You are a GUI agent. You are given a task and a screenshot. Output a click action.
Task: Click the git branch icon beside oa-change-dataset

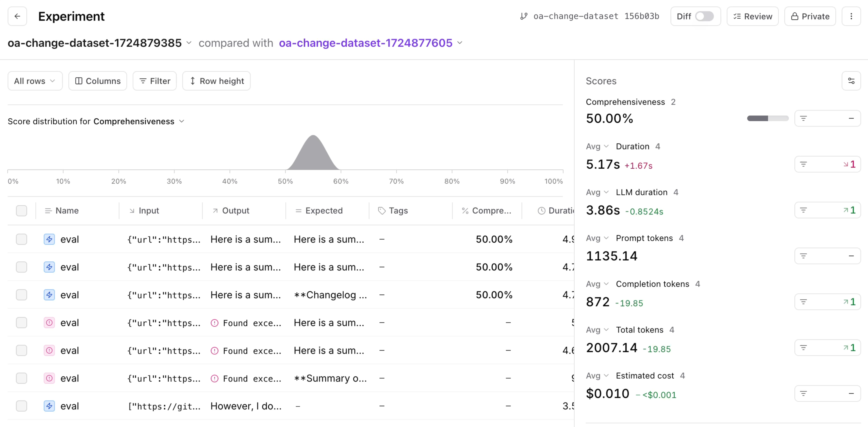523,16
